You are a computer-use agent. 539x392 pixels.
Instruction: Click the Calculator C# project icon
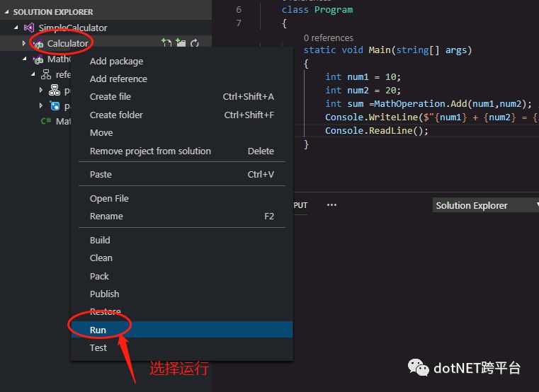tap(38, 44)
